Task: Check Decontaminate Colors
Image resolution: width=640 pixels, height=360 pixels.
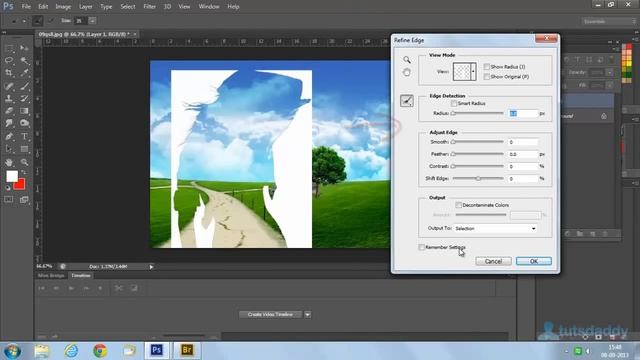Action: (458, 205)
